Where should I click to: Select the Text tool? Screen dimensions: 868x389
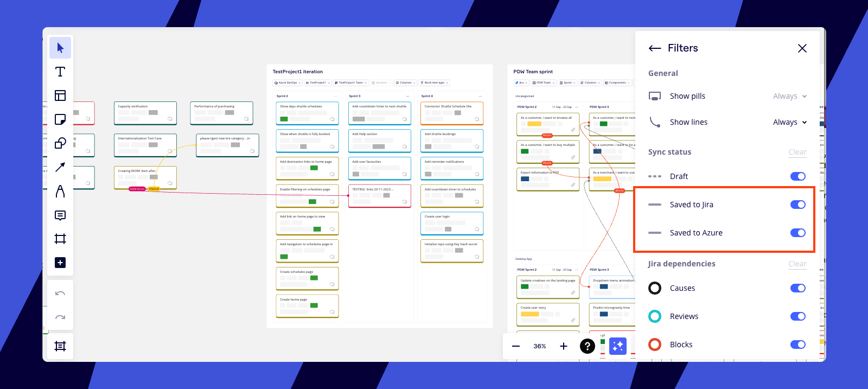60,72
